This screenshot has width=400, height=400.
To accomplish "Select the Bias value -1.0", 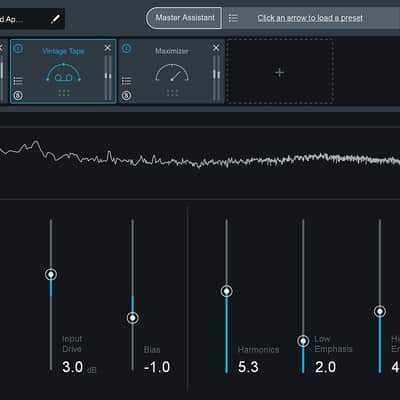I will point(157,367).
